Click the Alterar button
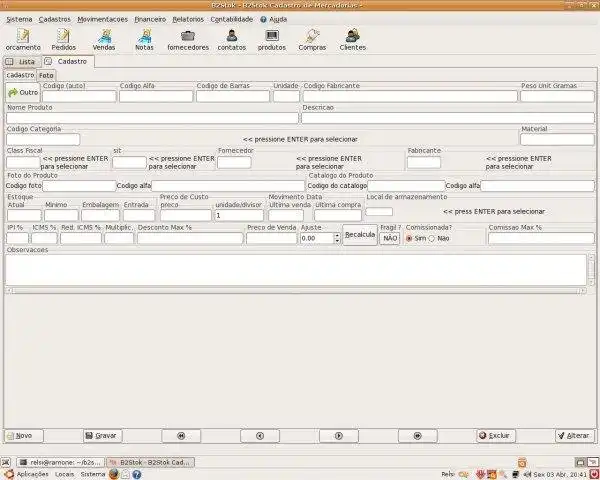The width and height of the screenshot is (600, 480). 575,436
